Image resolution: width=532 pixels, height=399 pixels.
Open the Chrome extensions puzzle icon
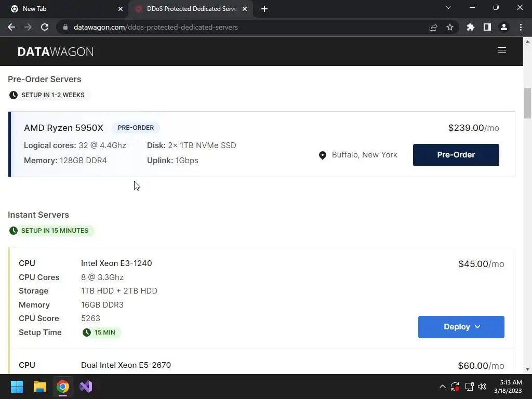click(471, 27)
